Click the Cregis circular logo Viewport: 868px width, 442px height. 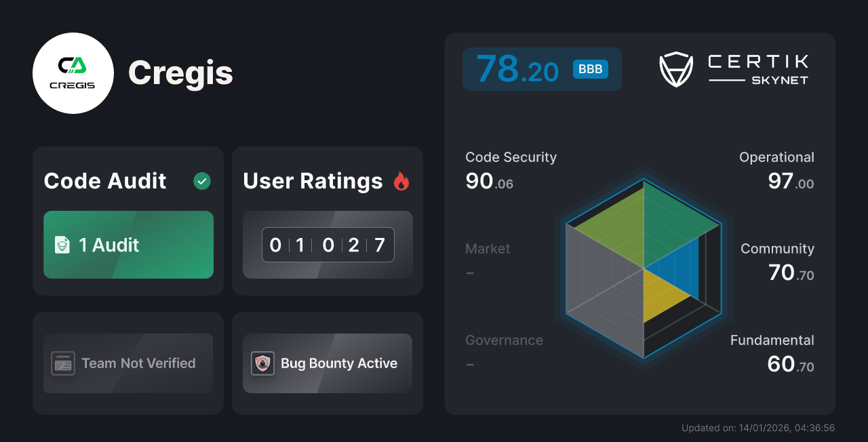tap(73, 73)
